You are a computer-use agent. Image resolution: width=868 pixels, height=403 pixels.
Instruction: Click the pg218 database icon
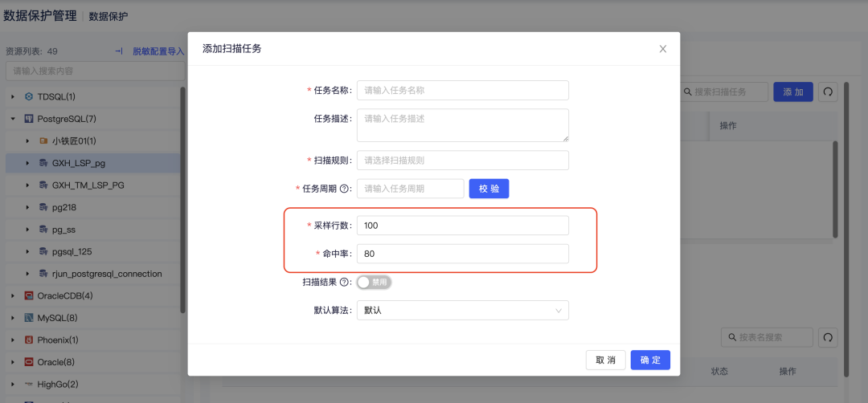coord(43,207)
